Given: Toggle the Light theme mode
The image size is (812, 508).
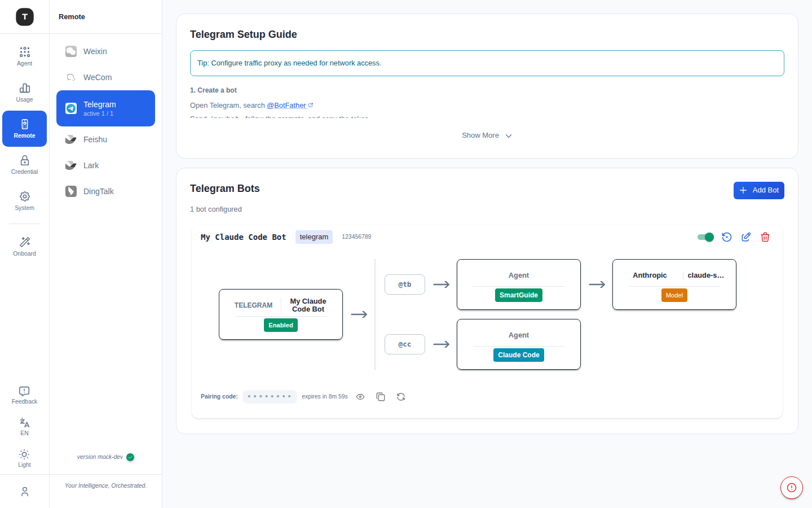Looking at the screenshot, I should tap(25, 458).
